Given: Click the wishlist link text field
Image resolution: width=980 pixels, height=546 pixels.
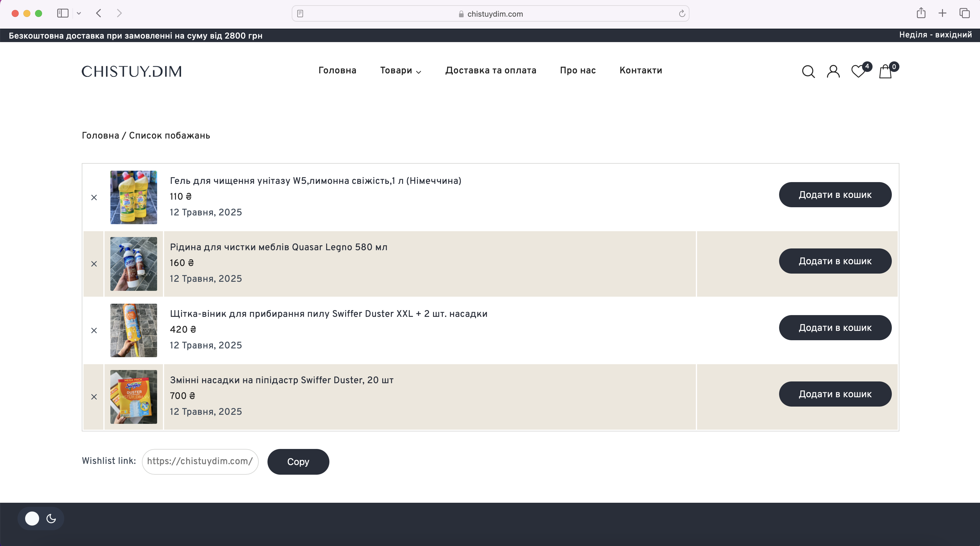Looking at the screenshot, I should (200, 462).
